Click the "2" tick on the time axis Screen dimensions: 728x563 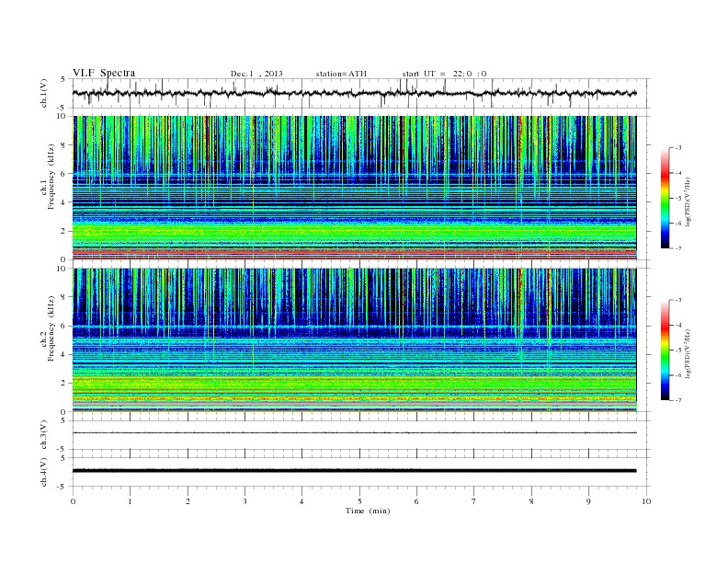pyautogui.click(x=188, y=501)
